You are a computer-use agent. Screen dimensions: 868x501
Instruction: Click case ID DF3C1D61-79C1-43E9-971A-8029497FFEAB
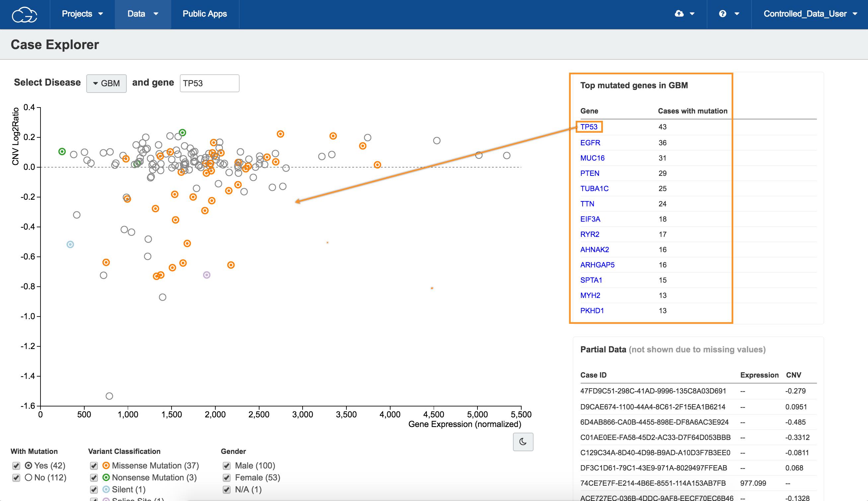tap(654, 468)
